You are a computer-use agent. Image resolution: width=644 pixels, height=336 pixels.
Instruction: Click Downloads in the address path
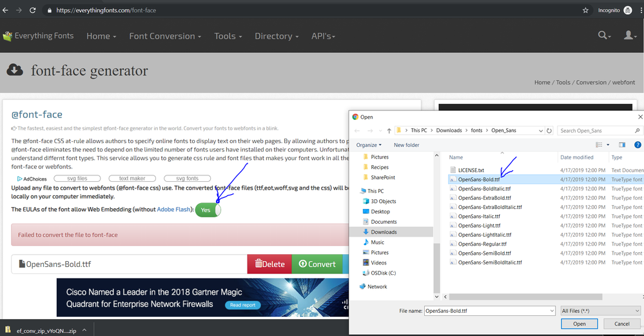[x=449, y=130]
